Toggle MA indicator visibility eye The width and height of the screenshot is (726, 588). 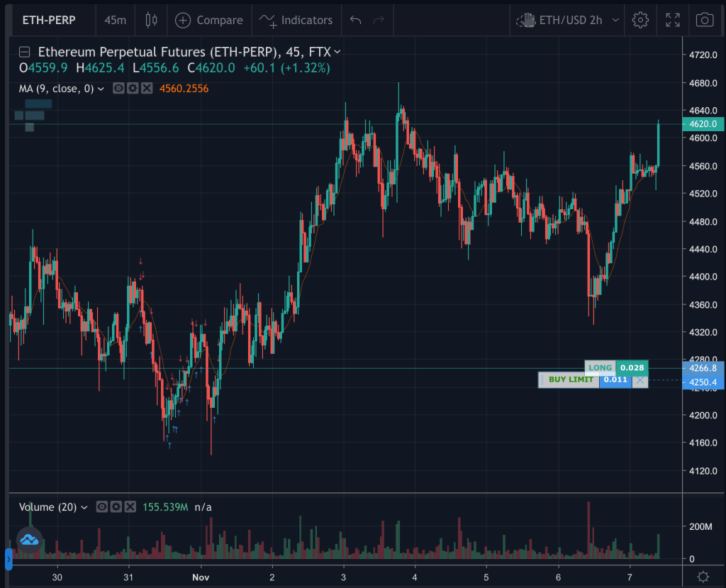[118, 89]
